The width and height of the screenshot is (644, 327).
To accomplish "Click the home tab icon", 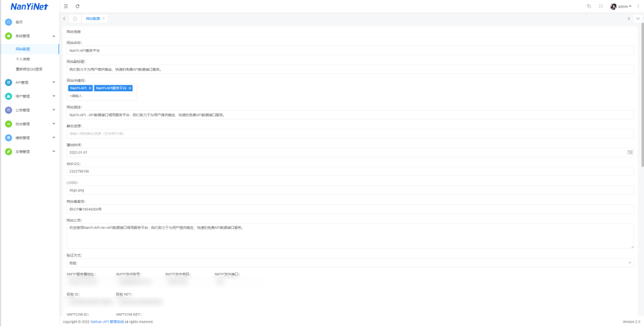I will tap(75, 19).
